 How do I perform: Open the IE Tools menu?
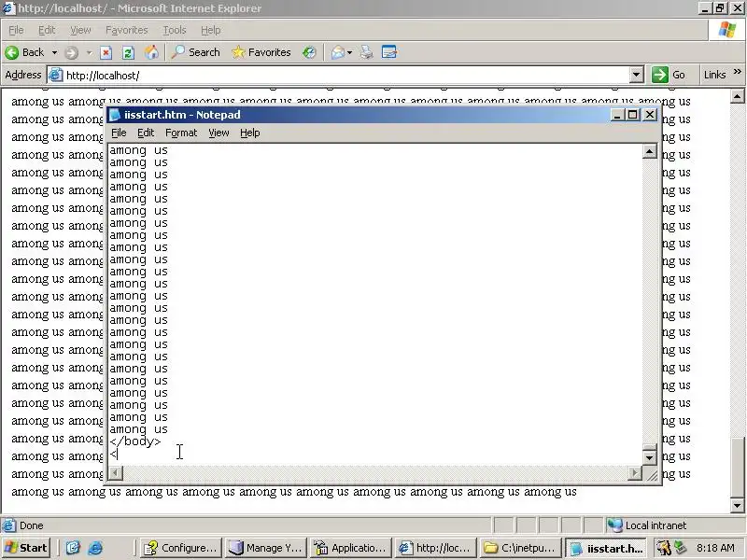pyautogui.click(x=175, y=30)
